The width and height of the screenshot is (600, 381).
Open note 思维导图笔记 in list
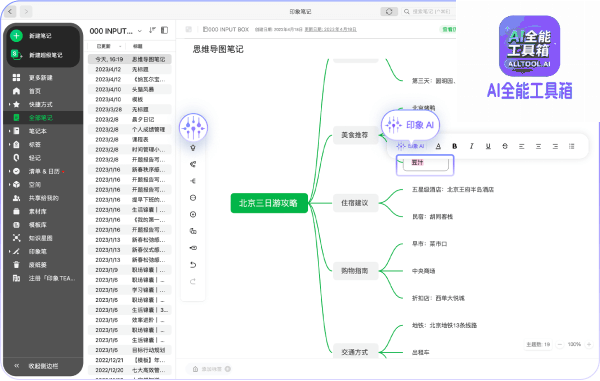point(130,59)
